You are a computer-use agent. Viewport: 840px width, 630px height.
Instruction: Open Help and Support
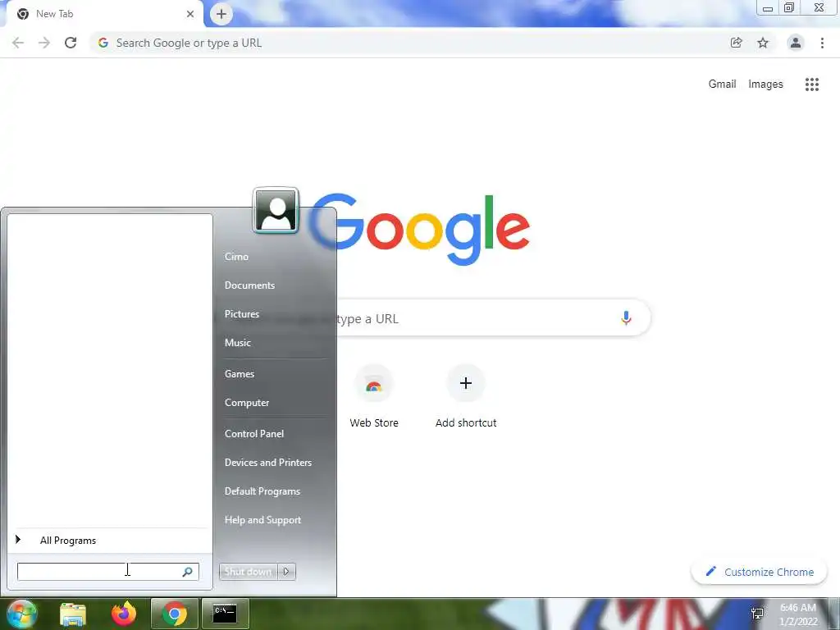[x=262, y=520]
